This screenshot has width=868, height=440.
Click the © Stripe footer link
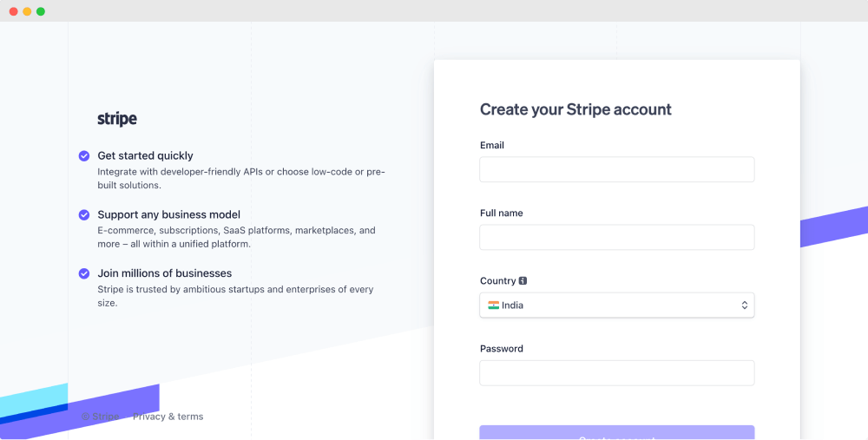pyautogui.click(x=100, y=417)
